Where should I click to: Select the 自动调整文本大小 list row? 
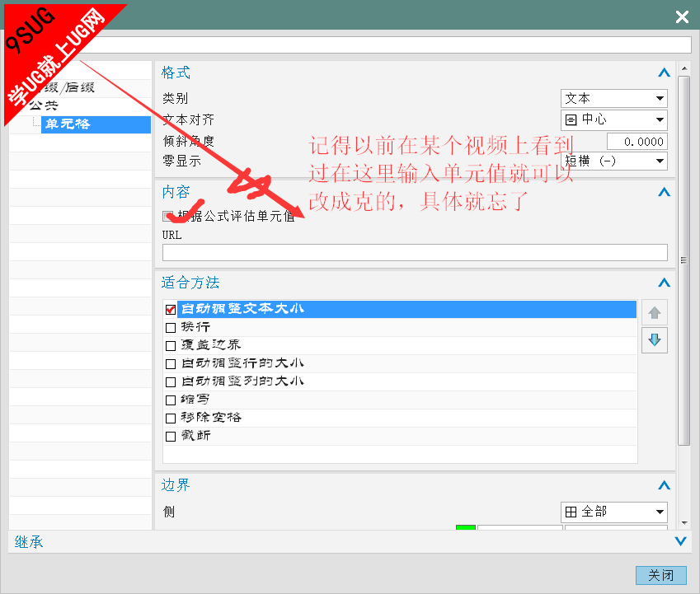tap(406, 309)
